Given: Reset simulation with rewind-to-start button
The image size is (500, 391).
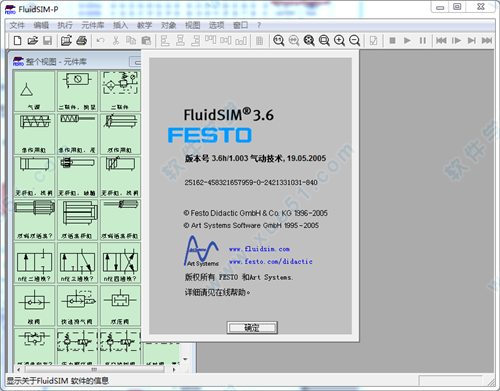Looking at the screenshot, I should coord(441,41).
